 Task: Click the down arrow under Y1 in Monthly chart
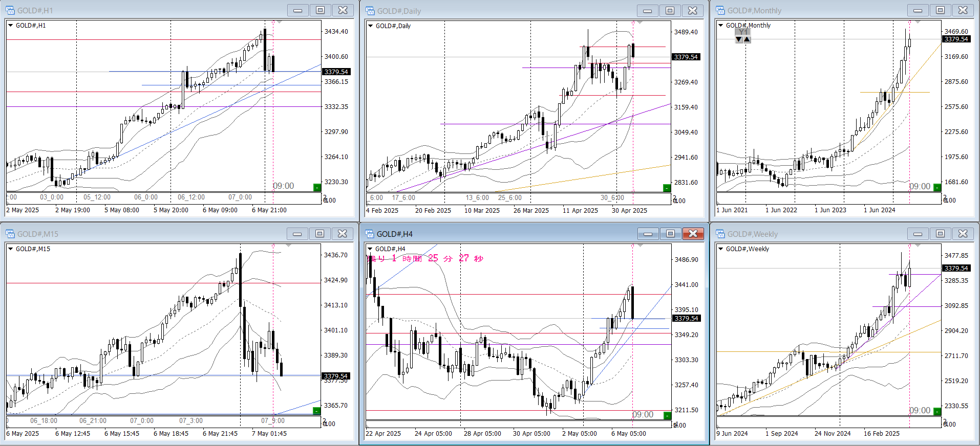(x=739, y=39)
